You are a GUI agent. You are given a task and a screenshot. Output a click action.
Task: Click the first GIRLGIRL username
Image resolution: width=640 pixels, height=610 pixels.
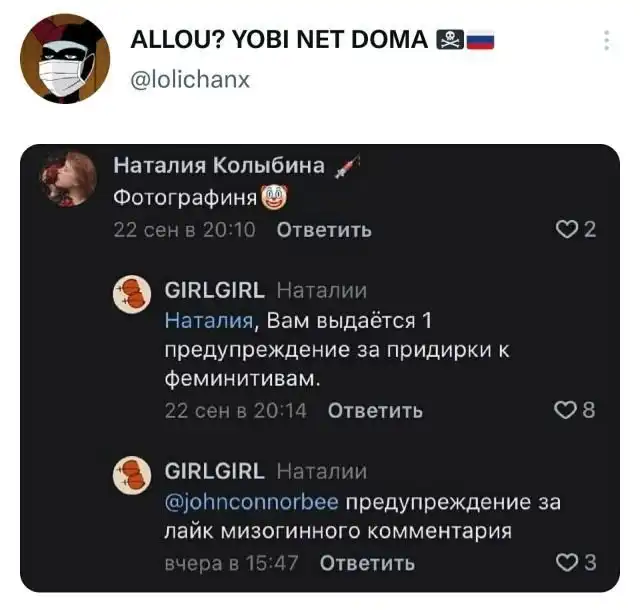click(x=214, y=291)
